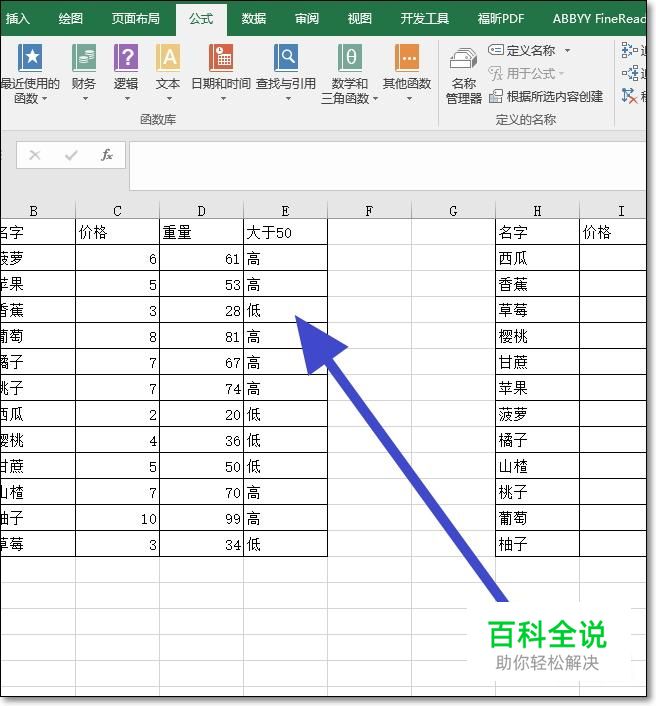Select 甘蔗 in column H
The image size is (656, 706).
[537, 362]
